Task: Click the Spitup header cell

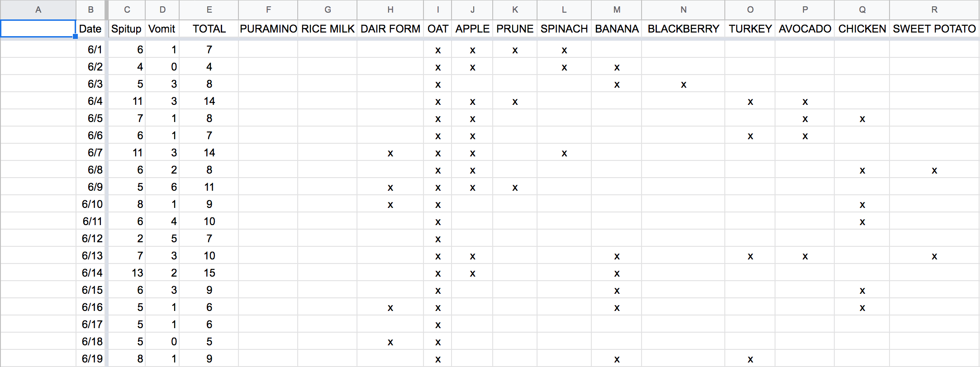Action: 126,29
